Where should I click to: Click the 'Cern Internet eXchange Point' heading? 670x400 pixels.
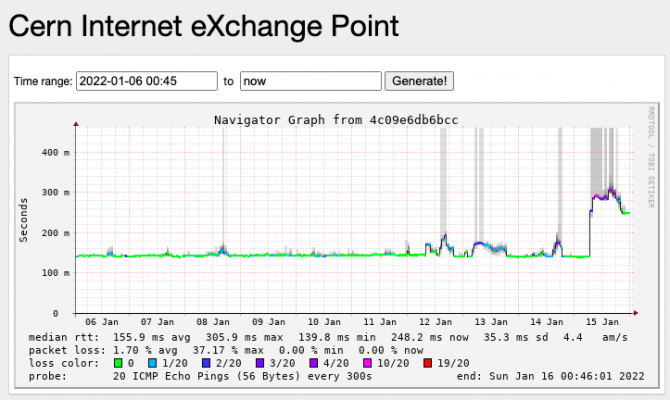coord(203,26)
